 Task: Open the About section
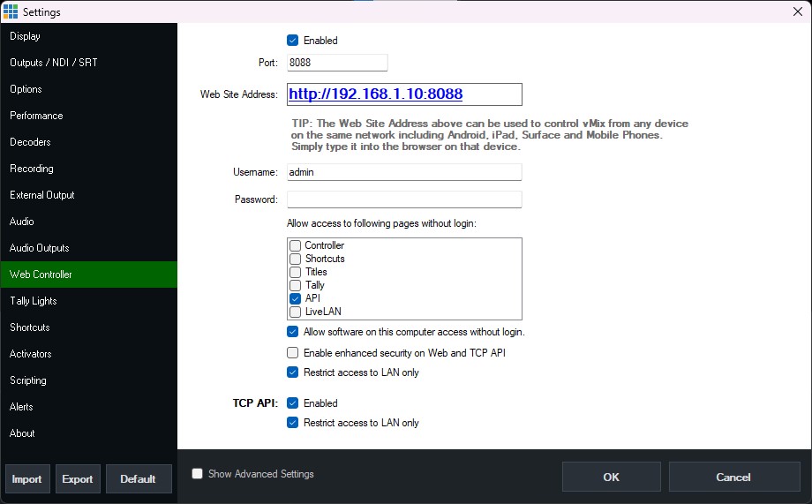pyautogui.click(x=88, y=433)
